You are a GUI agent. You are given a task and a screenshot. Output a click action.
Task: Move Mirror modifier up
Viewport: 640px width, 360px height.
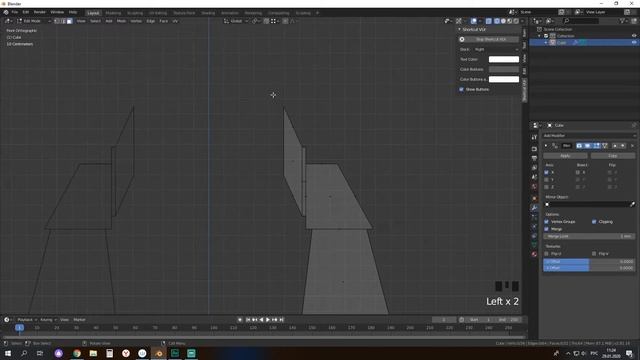(615, 146)
